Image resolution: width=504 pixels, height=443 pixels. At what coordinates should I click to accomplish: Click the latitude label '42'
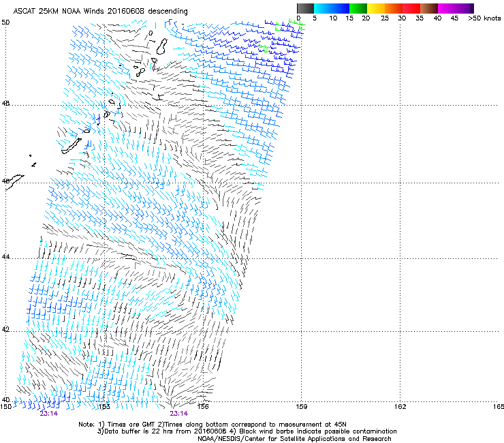[5, 329]
